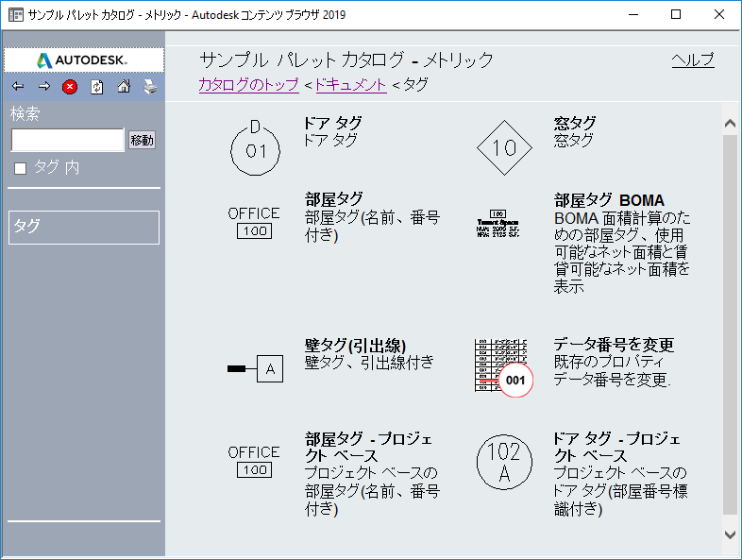This screenshot has width=742, height=560.
Task: Select the 窓タグ diamond thumbnail
Action: click(x=504, y=147)
